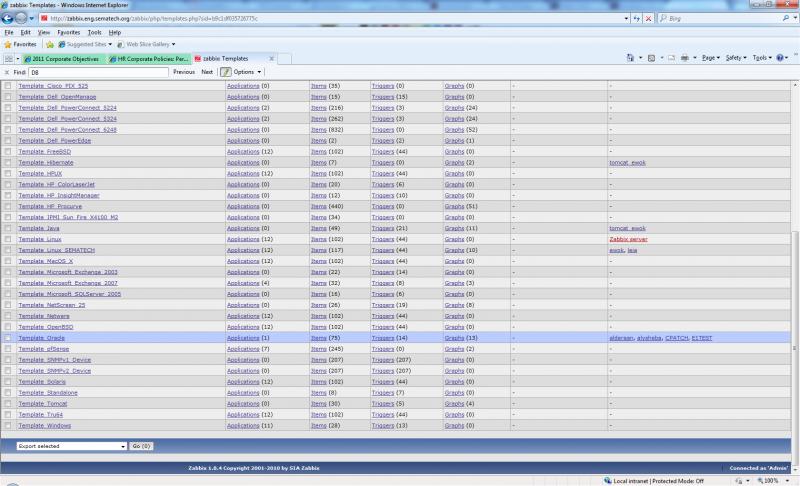Screen dimensions: 800x486
Task: Click the Home icon in command bar
Action: pyautogui.click(x=631, y=58)
